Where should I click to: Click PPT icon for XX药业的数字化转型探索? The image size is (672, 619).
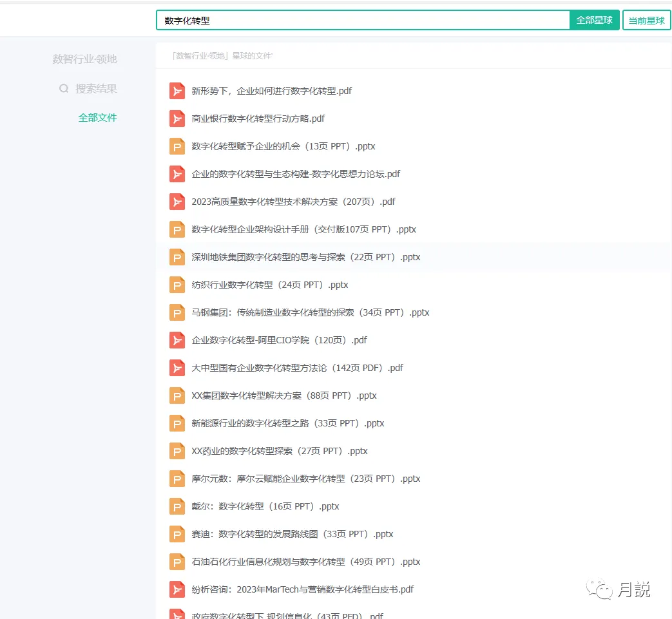(177, 451)
